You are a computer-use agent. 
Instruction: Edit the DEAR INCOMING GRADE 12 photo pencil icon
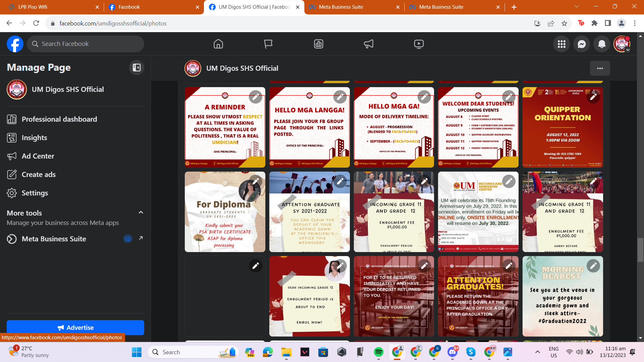[x=340, y=266]
